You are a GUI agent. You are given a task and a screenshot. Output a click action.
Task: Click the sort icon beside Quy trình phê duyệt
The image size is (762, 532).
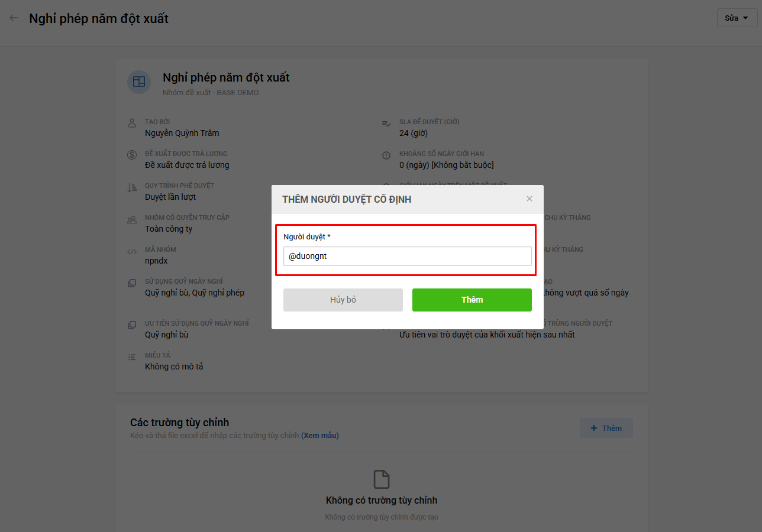pyautogui.click(x=132, y=187)
